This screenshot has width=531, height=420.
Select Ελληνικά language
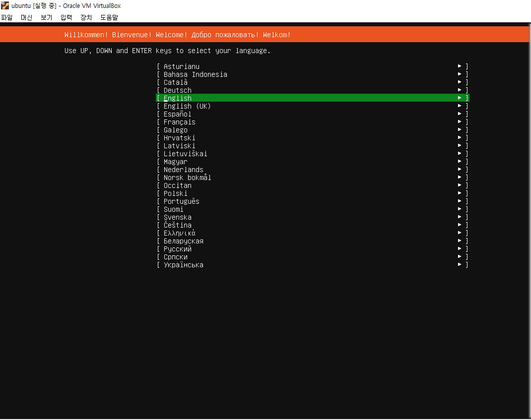point(313,233)
